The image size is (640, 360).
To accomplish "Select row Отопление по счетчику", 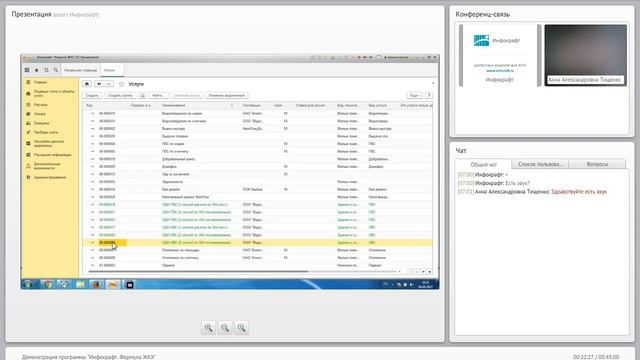I will click(258, 258).
